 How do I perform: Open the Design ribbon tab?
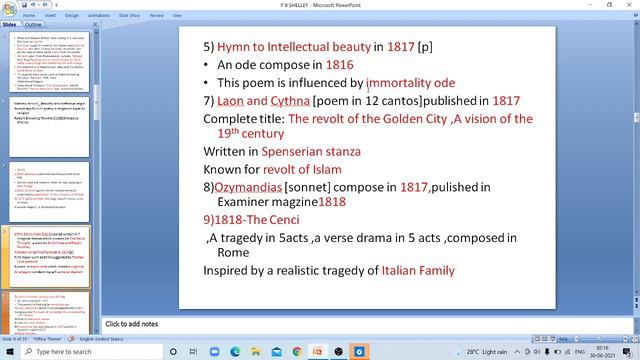tap(71, 16)
